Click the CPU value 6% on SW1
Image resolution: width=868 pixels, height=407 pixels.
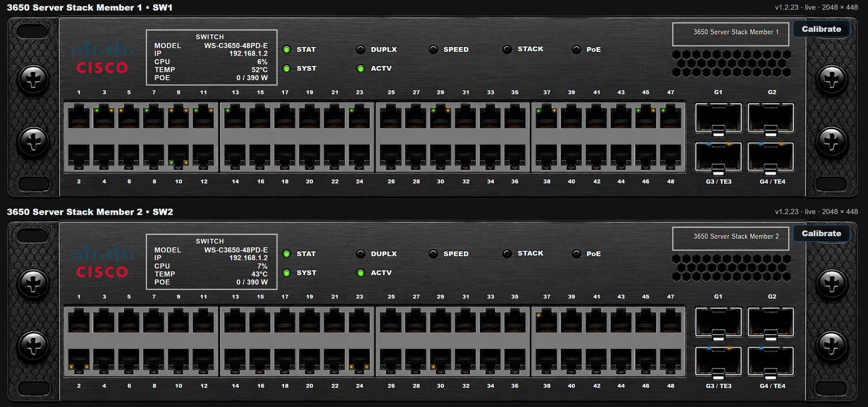point(262,62)
